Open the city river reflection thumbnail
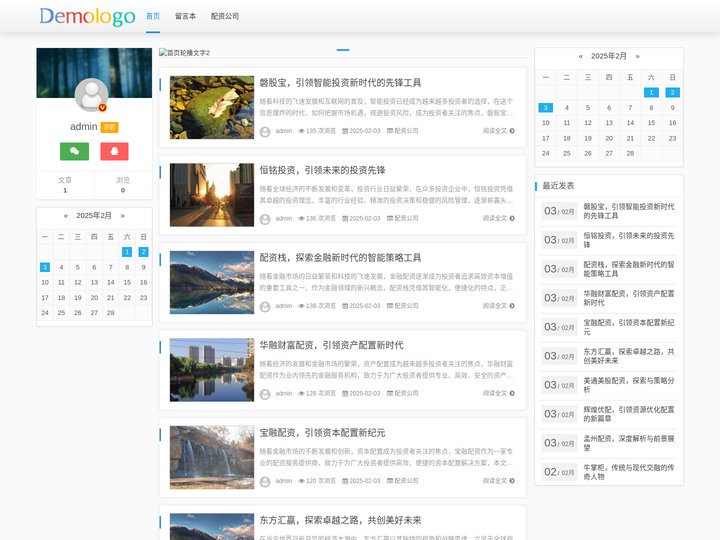 [x=212, y=370]
